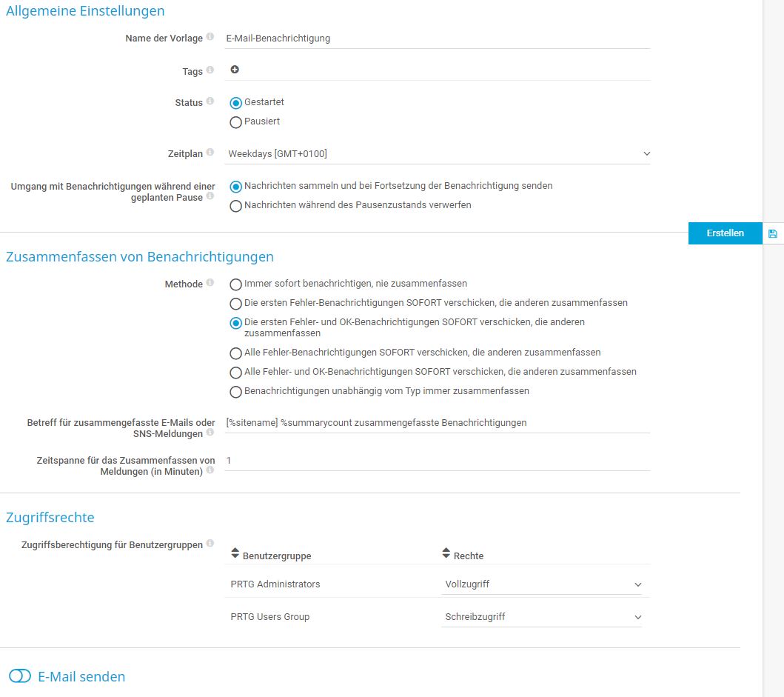Open the info tooltip for Name der Vorlage

coord(209,36)
